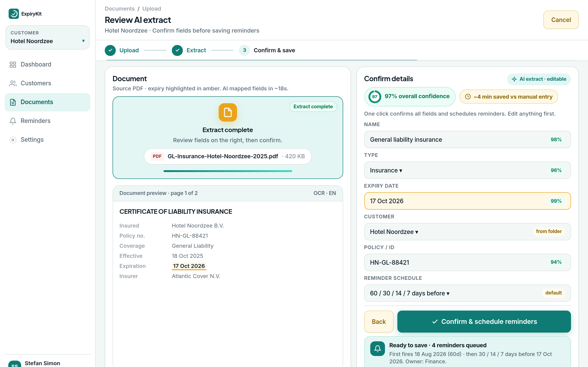Screen dimensions: 588x367
Task: Select the Confirm & save step
Action: coord(267,50)
